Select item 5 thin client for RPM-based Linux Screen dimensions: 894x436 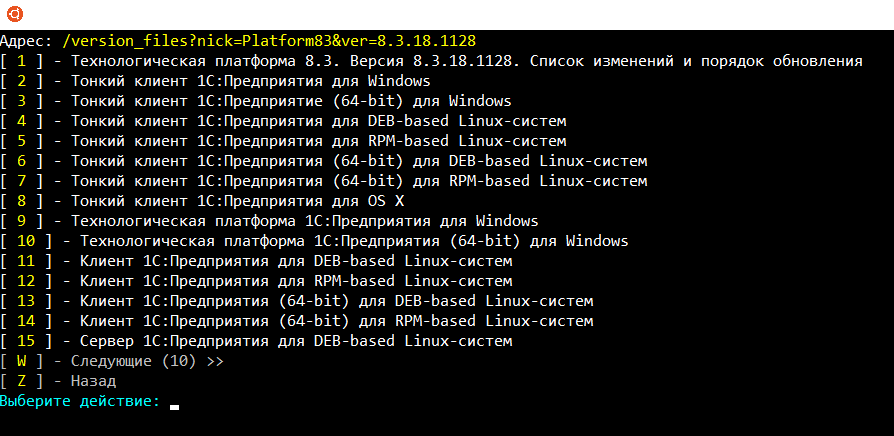click(x=283, y=141)
